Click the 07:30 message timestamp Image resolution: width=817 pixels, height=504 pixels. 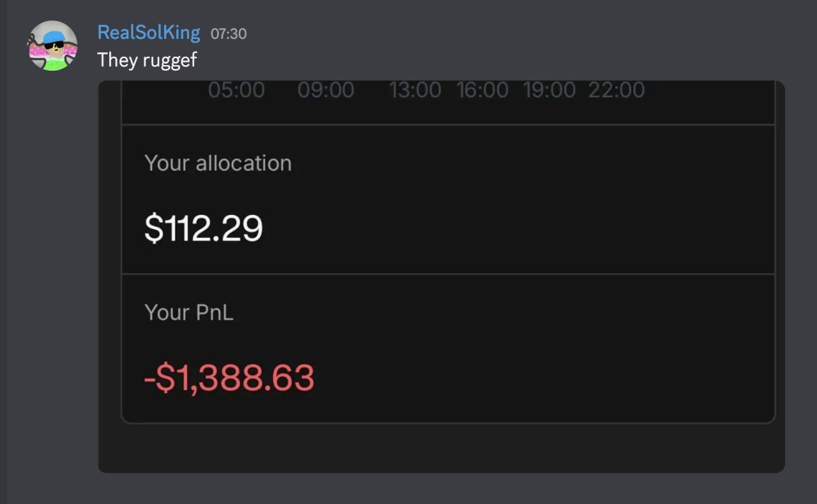(x=229, y=34)
